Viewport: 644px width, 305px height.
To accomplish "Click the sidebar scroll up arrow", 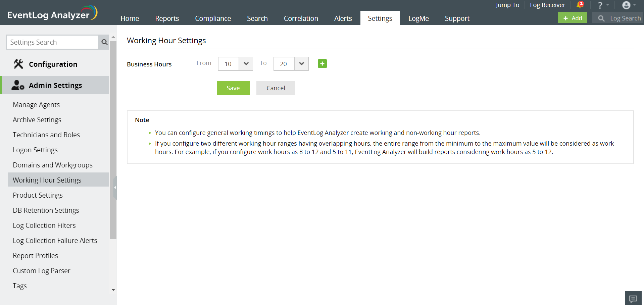I will tap(113, 37).
